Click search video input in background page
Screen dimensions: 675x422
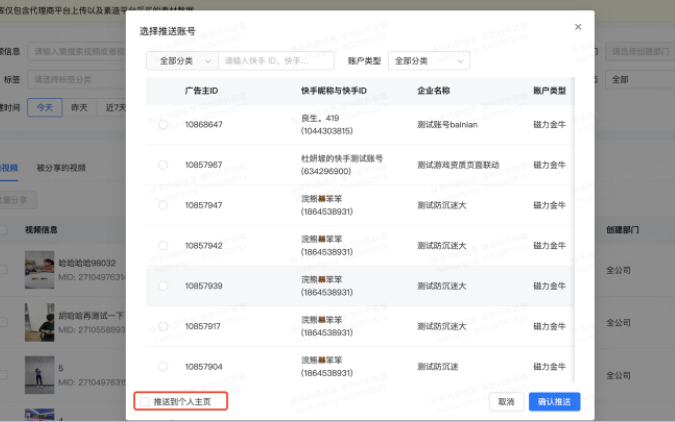[77, 52]
